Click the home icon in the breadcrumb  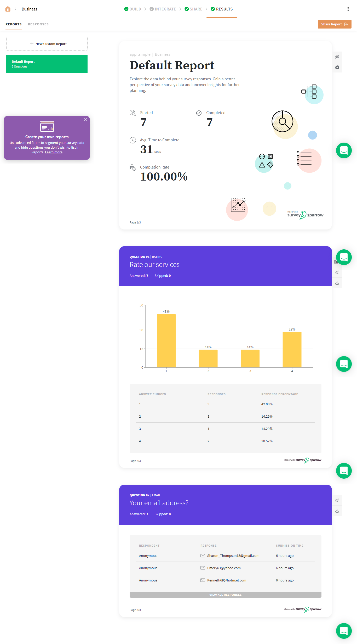8,9
